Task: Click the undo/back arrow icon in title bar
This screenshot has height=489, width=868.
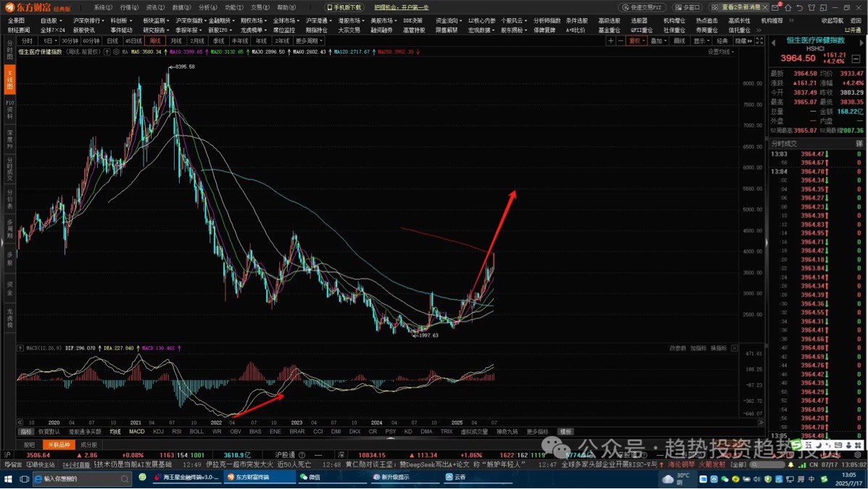Action: (x=799, y=8)
